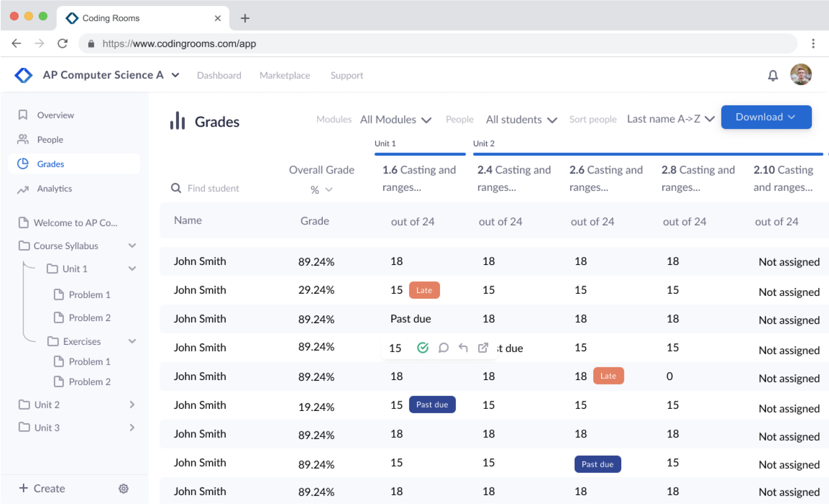The image size is (829, 504).
Task: Click the lock icon in address bar
Action: pyautogui.click(x=91, y=44)
